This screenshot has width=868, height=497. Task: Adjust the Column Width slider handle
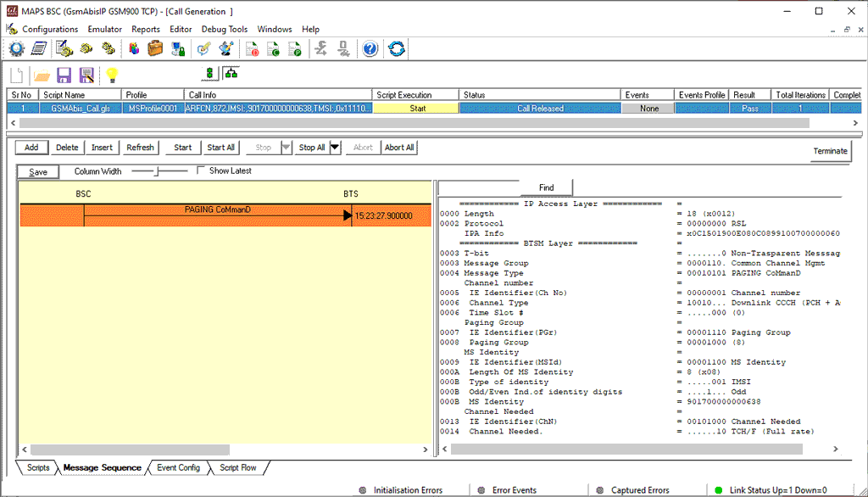[157, 171]
